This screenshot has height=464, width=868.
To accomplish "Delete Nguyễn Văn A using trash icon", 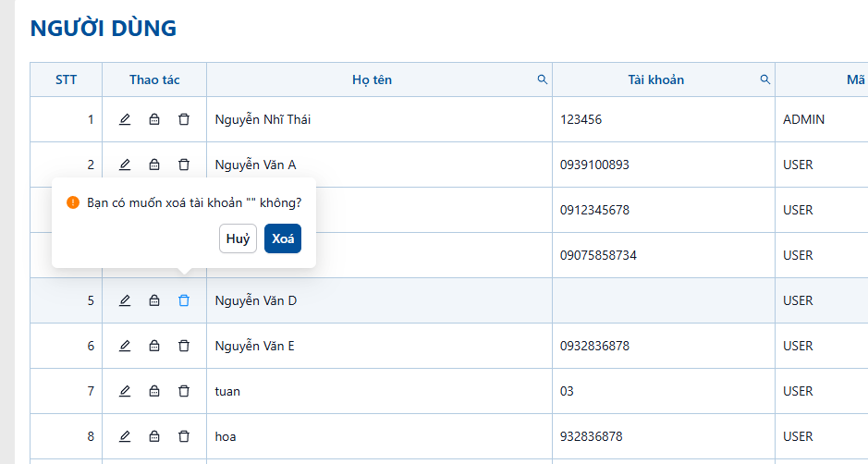I will (184, 165).
